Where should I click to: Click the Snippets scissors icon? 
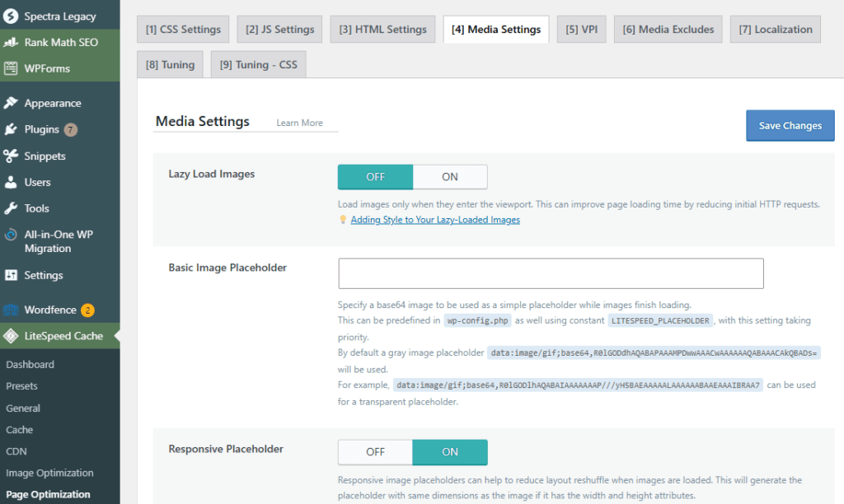(x=11, y=156)
